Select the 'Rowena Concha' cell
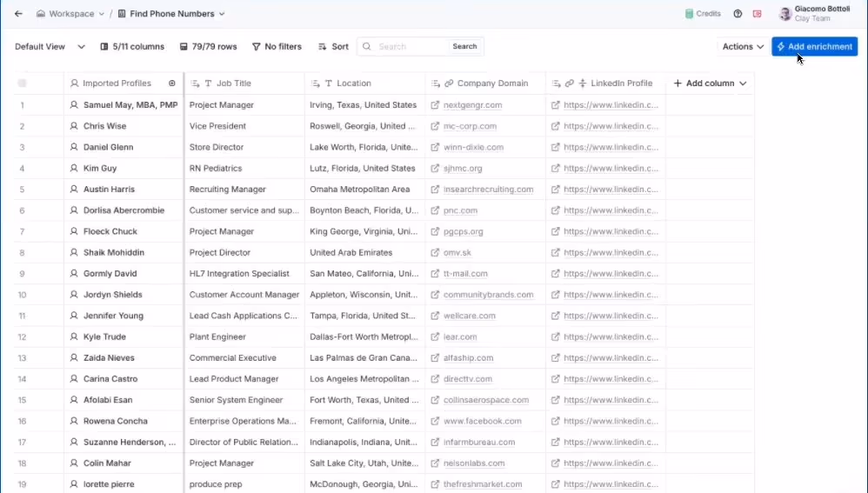This screenshot has height=493, width=868. click(x=124, y=421)
